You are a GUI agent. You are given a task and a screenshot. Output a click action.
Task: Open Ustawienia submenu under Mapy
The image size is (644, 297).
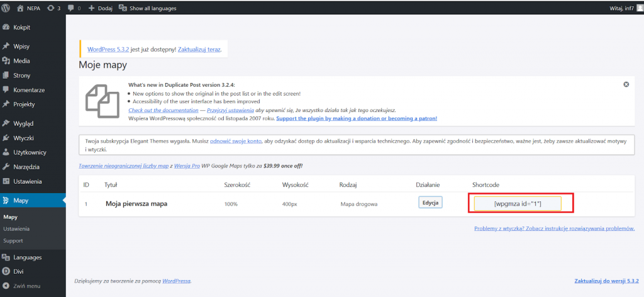(16, 229)
